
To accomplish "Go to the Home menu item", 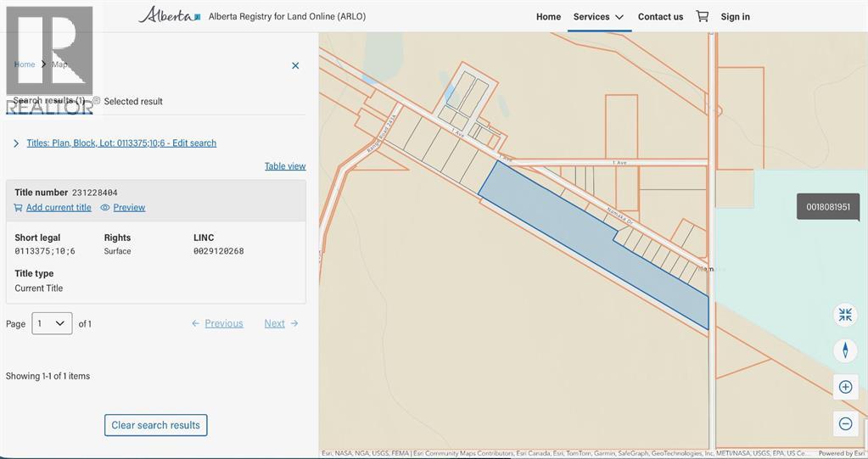I will (x=549, y=17).
